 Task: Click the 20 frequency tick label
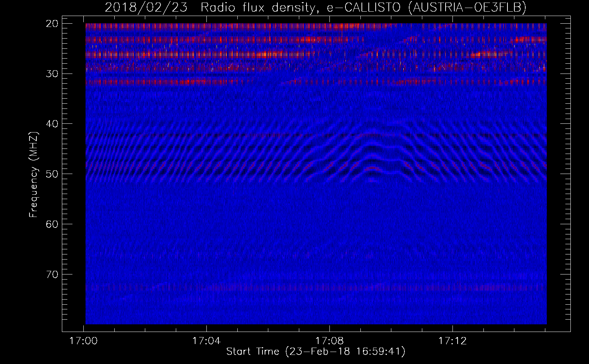(x=52, y=24)
